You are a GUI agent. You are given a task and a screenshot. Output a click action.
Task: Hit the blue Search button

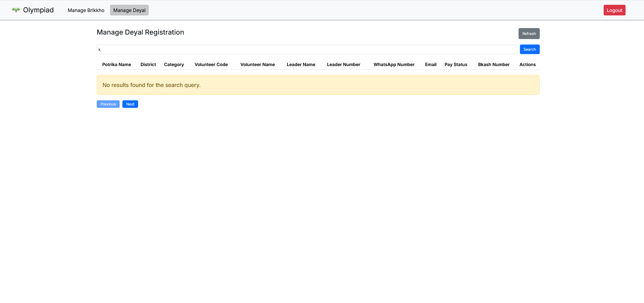[x=529, y=49]
